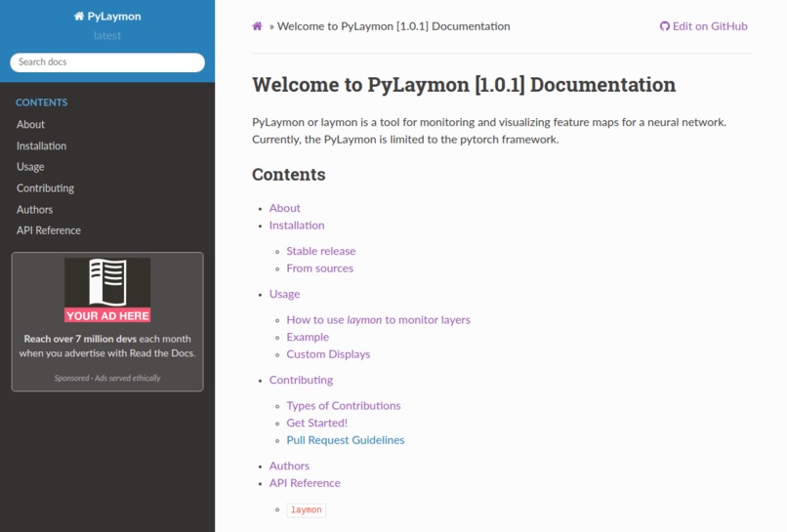Viewport: 787px width, 532px height.
Task: Go to Usage in the sidebar
Action: 30,167
